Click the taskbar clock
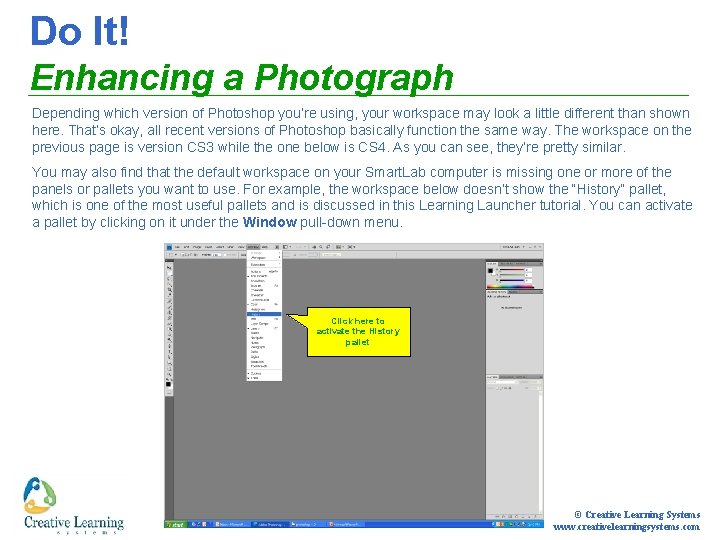This screenshot has width=720, height=540. [x=533, y=523]
